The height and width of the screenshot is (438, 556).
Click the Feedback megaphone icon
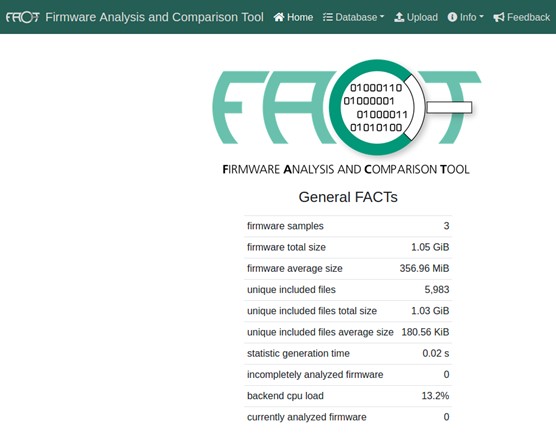(499, 17)
